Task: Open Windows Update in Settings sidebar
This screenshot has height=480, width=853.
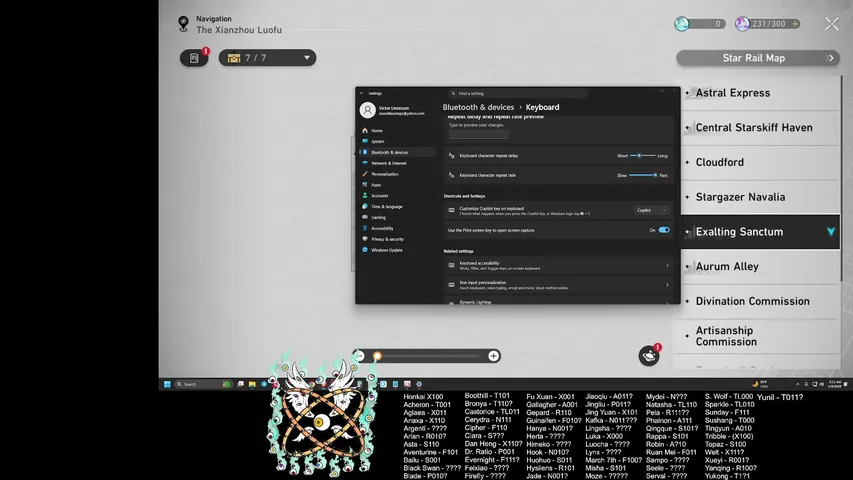Action: pos(397,250)
